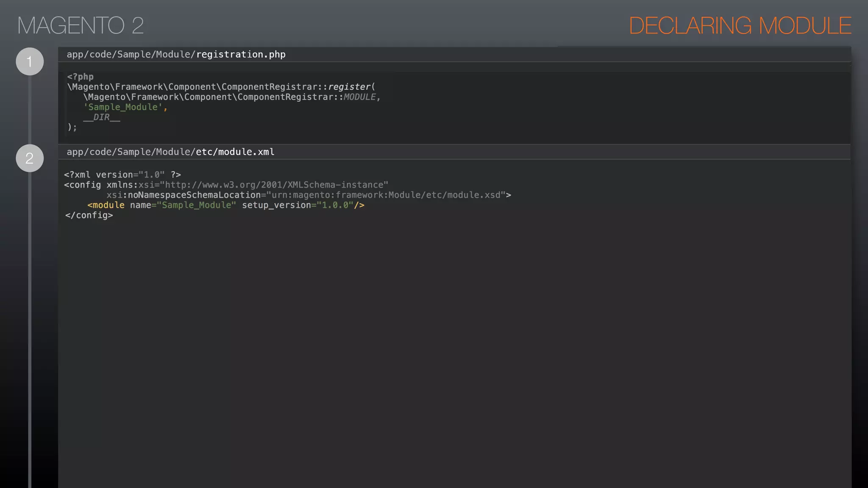Click the ComponentRegistrar::MODULE argument line
The width and height of the screenshot is (868, 488).
232,97
